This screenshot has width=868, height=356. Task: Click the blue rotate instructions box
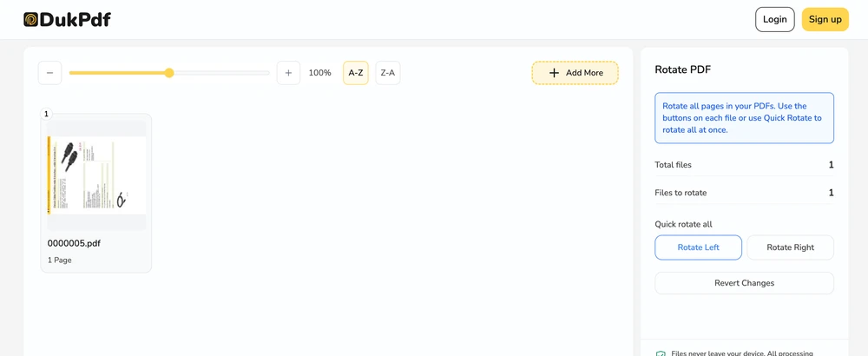[x=744, y=118]
